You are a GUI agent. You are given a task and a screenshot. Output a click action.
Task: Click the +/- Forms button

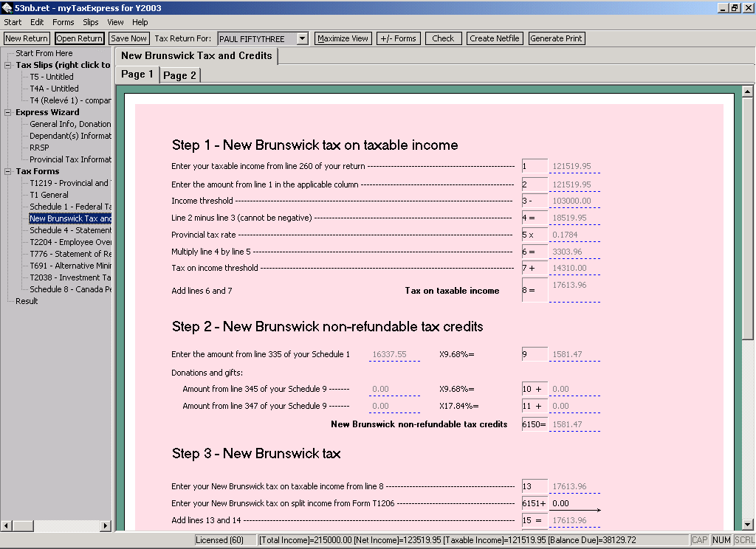tap(398, 38)
